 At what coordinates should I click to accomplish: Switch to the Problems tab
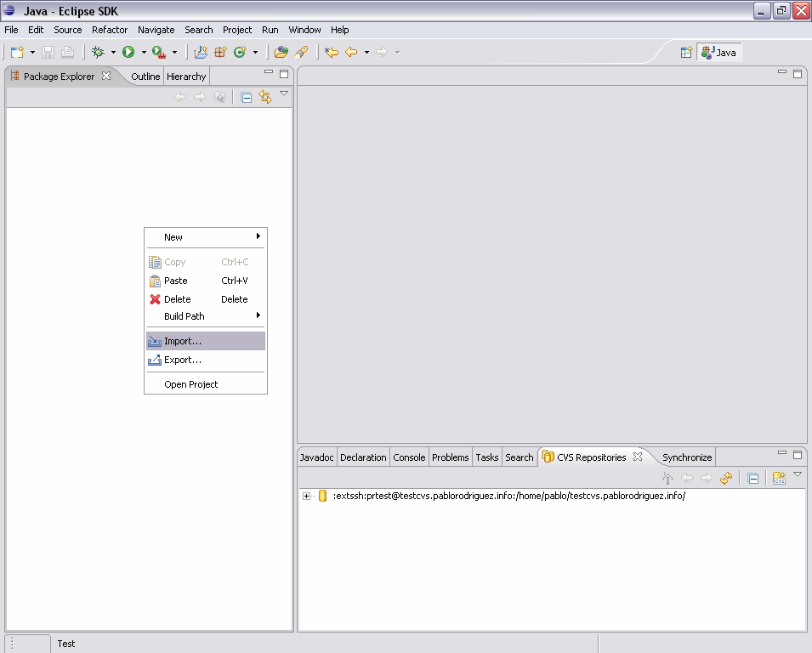(x=450, y=457)
